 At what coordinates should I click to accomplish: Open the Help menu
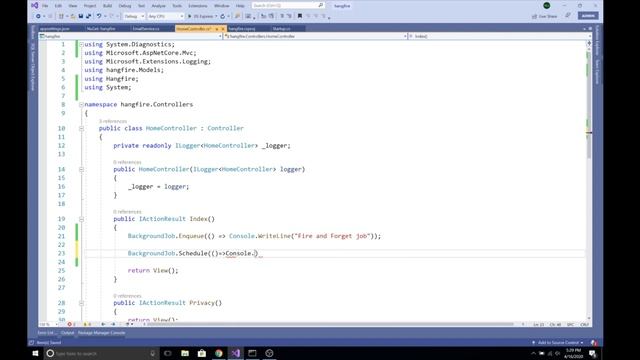[240, 6]
